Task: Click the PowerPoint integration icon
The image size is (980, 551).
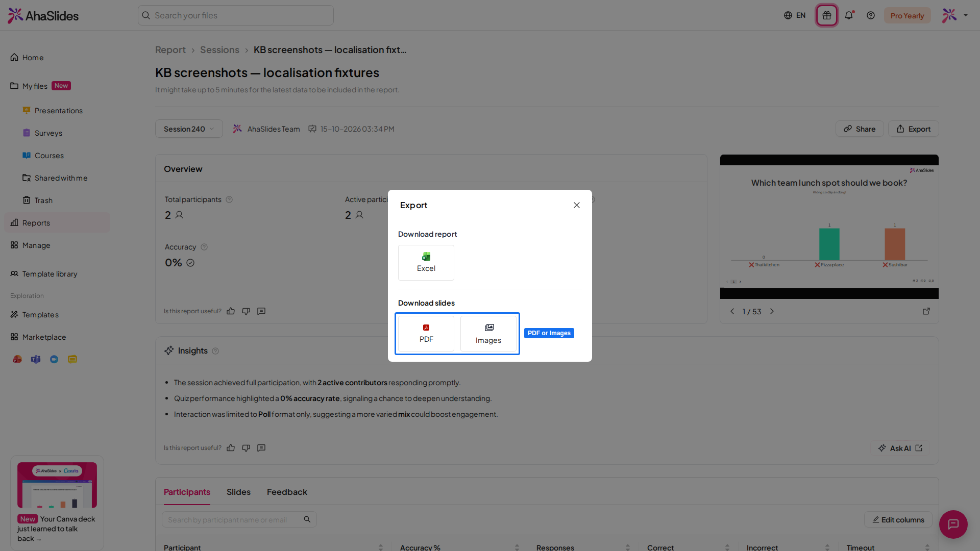Action: pyautogui.click(x=17, y=359)
